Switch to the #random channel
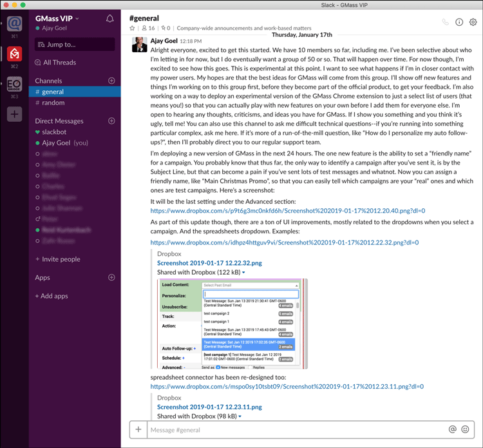 (x=53, y=102)
